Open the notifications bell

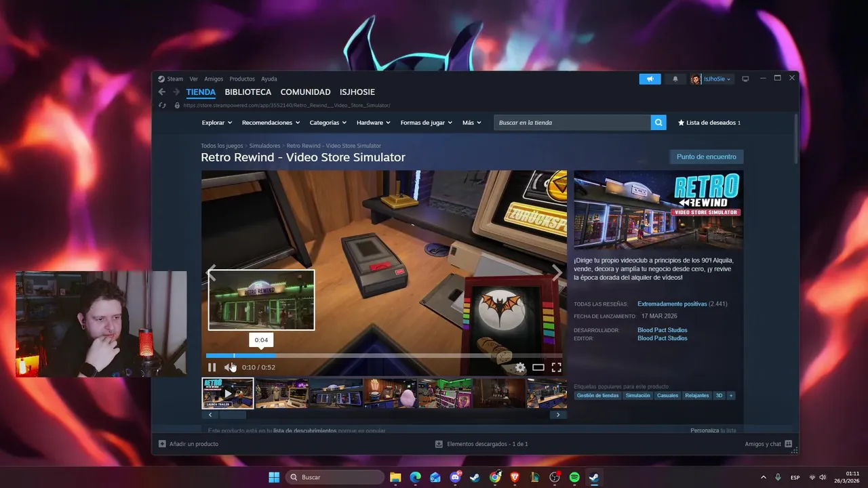(675, 79)
